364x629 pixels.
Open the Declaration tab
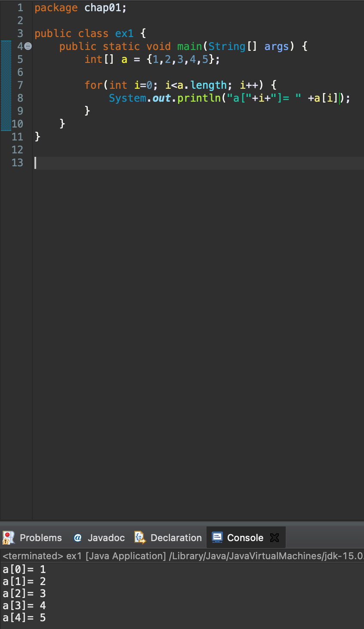tap(168, 538)
